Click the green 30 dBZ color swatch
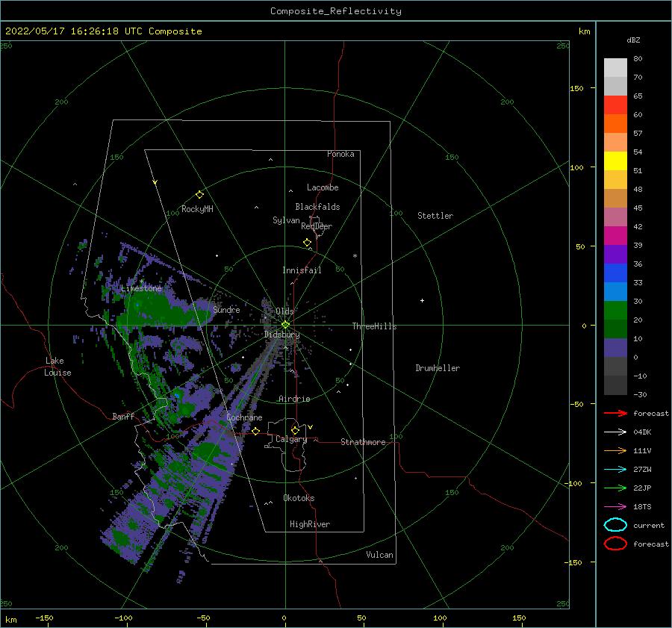The height and width of the screenshot is (628, 672). point(615,311)
